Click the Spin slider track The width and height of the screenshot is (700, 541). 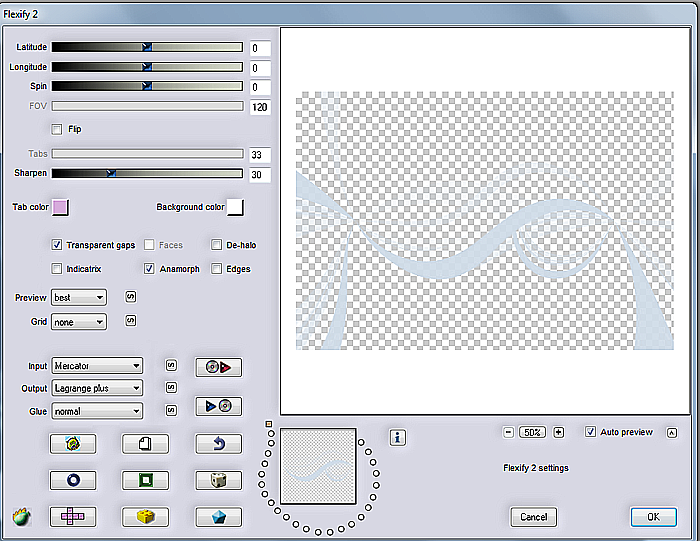147,86
